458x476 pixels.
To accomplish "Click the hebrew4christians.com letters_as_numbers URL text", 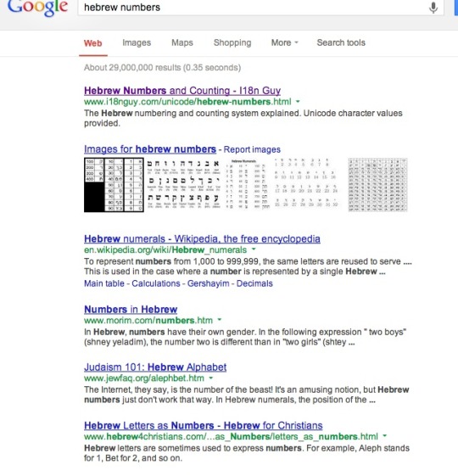I will pos(231,437).
